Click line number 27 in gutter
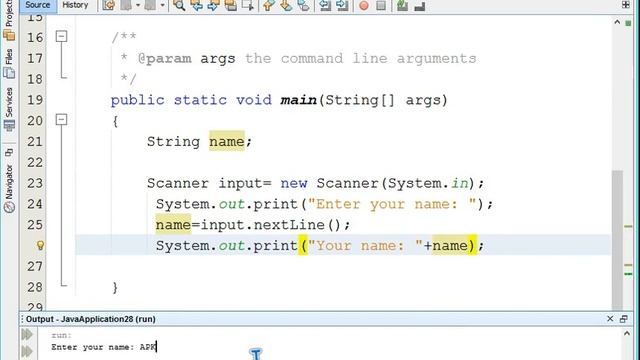Viewport: 640px width, 360px height. [35, 266]
